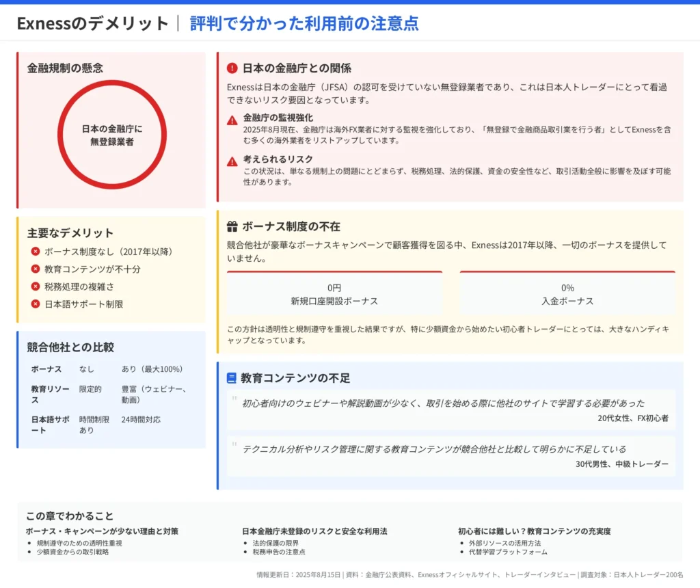Click the red X icon beside 日本語サポート制限
The image size is (700, 588).
click(x=36, y=304)
